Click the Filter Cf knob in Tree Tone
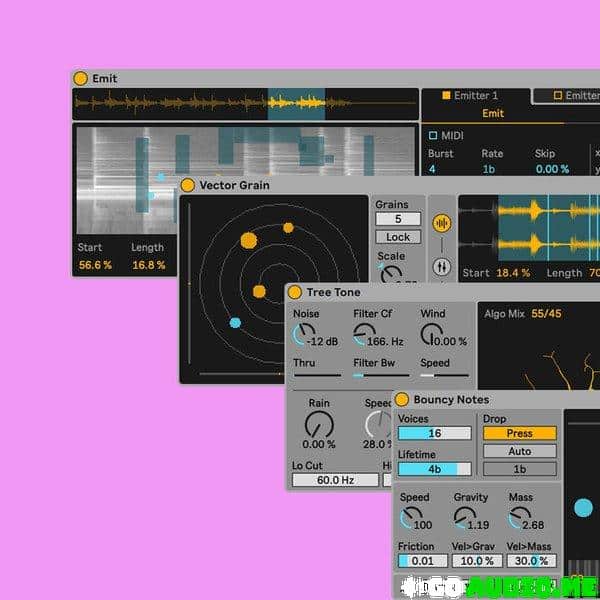The width and height of the screenshot is (600, 600). point(364,334)
